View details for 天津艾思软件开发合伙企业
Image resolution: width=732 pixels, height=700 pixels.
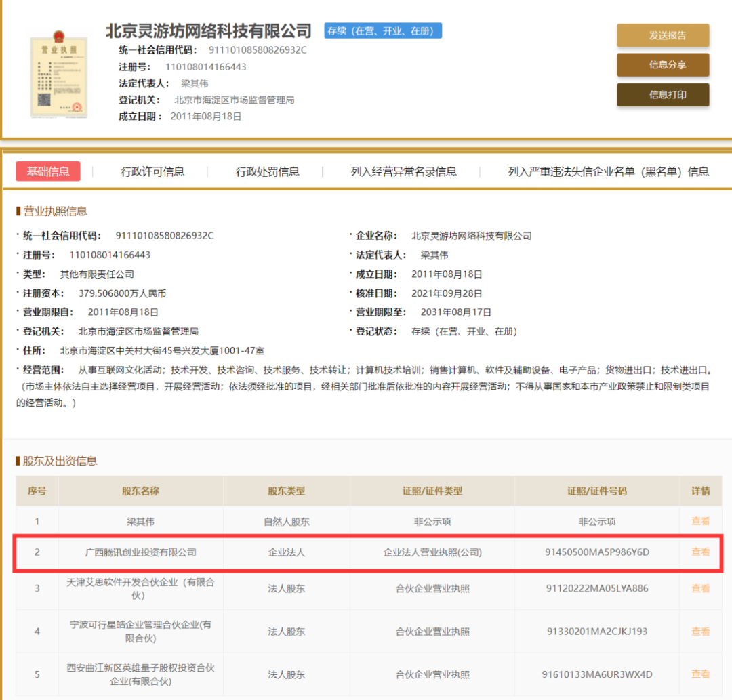point(700,588)
